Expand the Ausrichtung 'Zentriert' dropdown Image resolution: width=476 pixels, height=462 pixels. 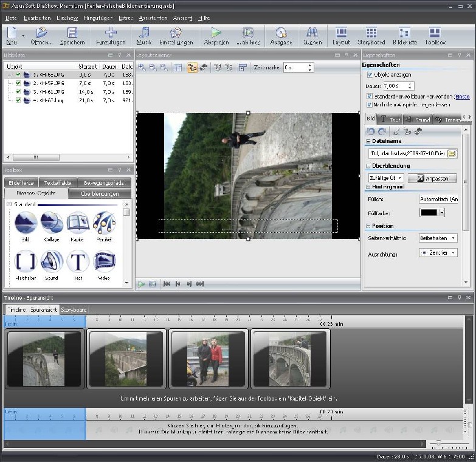click(x=438, y=253)
